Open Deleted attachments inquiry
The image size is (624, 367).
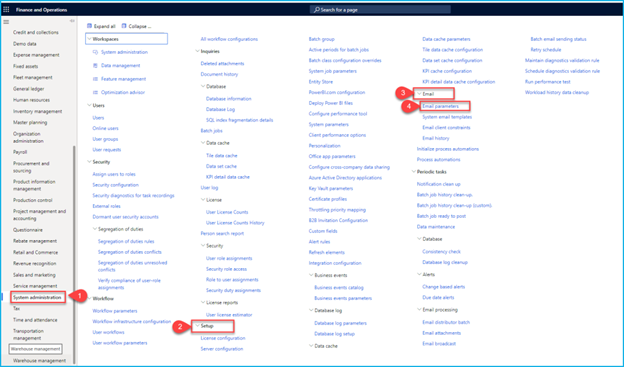(x=222, y=63)
